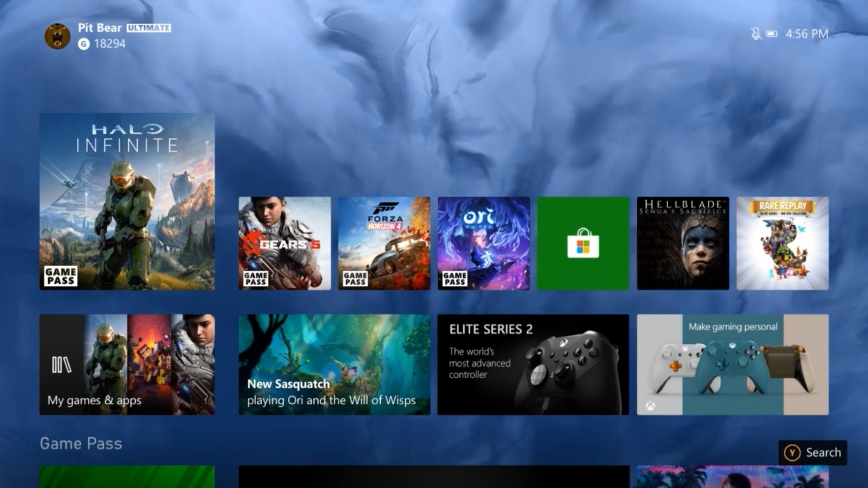Viewport: 868px width, 488px height.
Task: Click the 18294 Gamerscore value
Action: (x=110, y=44)
